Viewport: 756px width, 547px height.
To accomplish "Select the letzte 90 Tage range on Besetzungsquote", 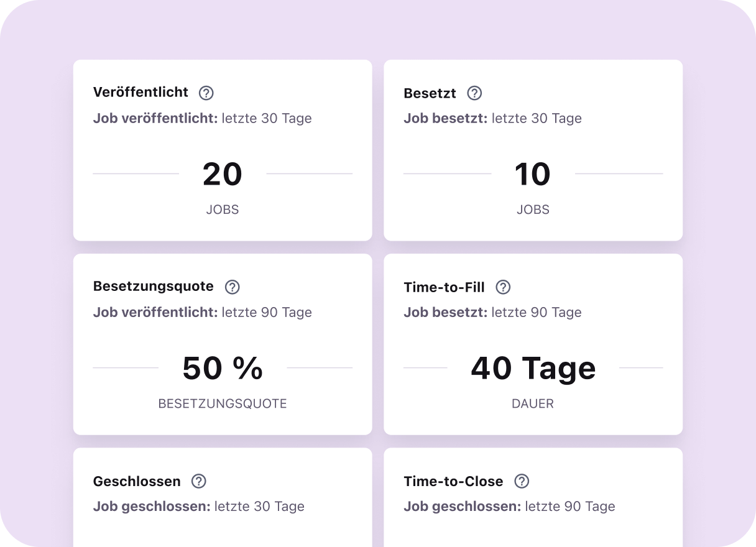I will click(x=267, y=312).
